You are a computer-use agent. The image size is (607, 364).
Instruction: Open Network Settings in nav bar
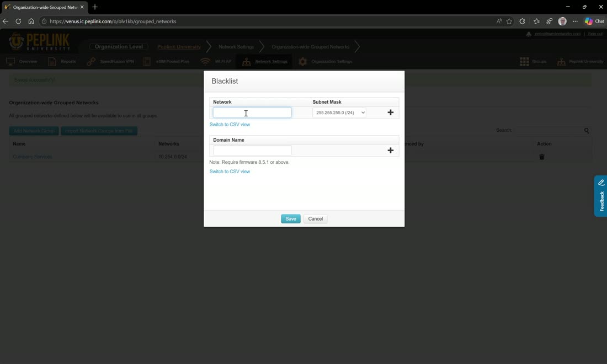point(265,62)
